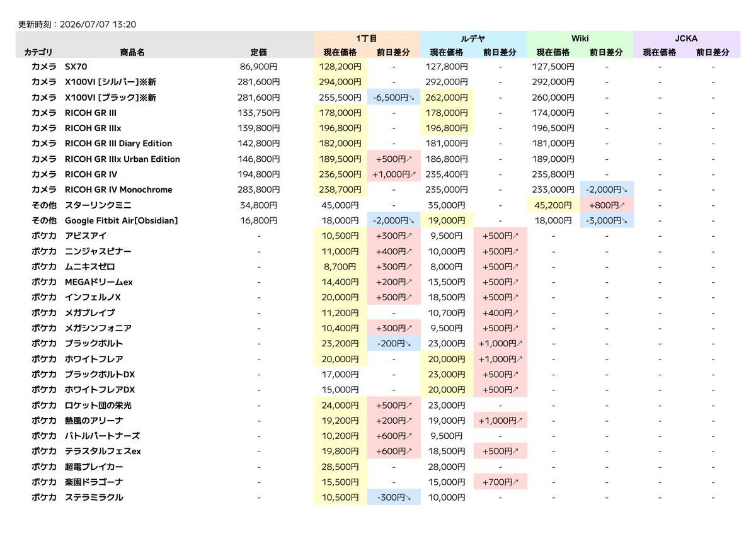Click the -200円 difference for ブラックボルト

click(x=394, y=344)
